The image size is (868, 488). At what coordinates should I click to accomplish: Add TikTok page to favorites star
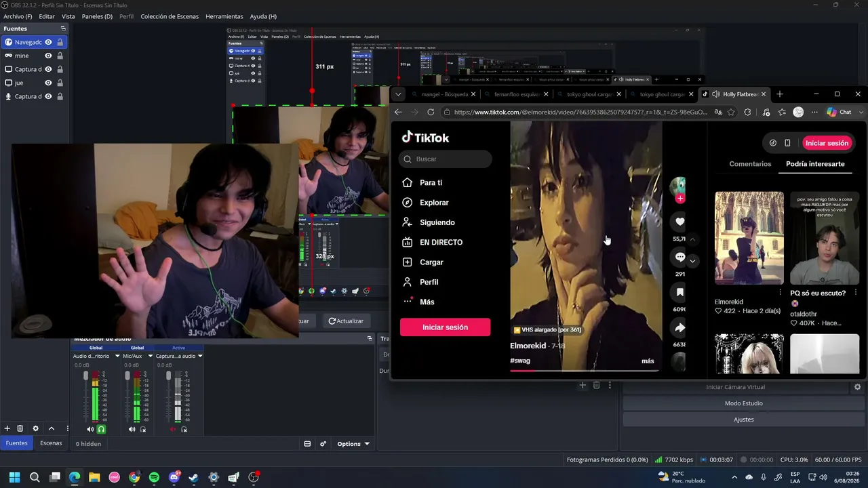[731, 112]
